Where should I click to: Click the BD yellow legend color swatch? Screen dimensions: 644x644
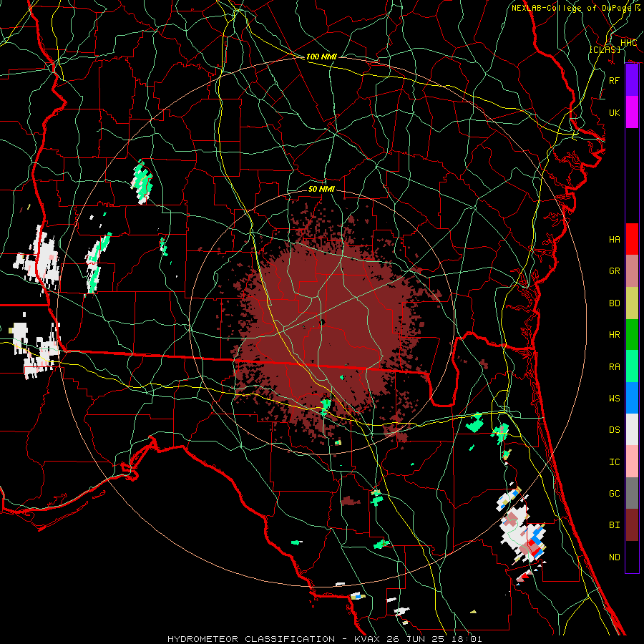632,303
